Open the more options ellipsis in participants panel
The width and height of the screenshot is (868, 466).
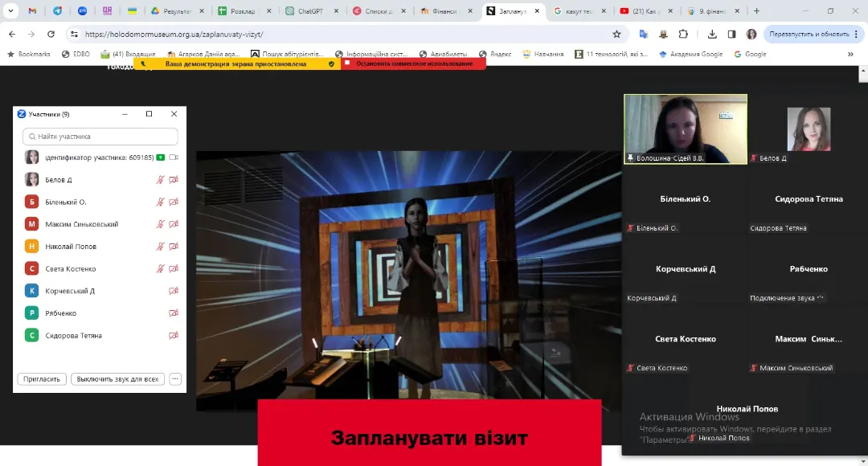[x=175, y=379]
